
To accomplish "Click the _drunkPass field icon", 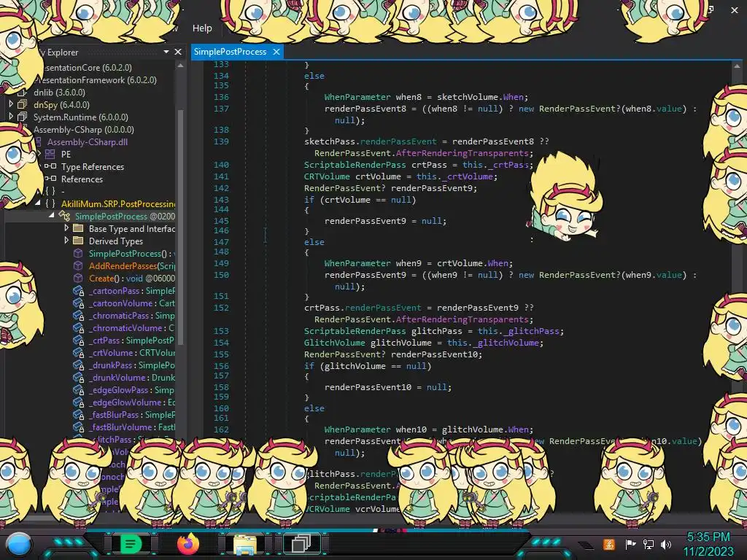I will [x=79, y=365].
